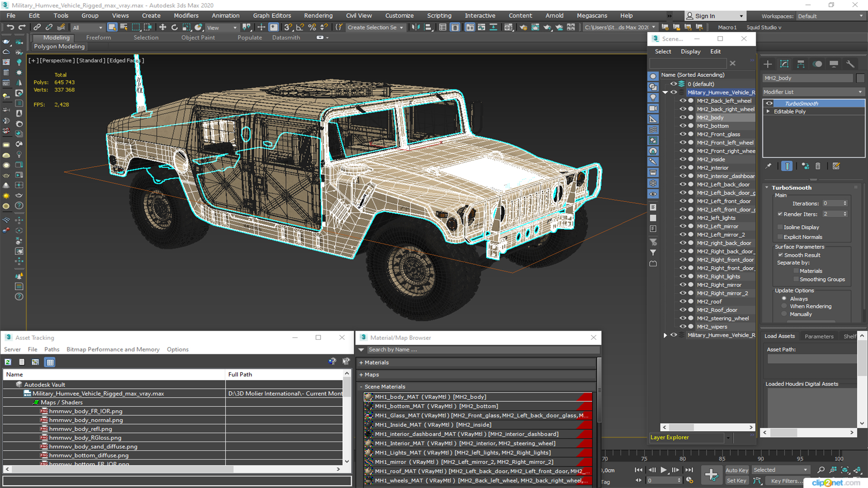This screenshot has width=868, height=488.
Task: Open the Motion command panel tab
Action: point(817,64)
